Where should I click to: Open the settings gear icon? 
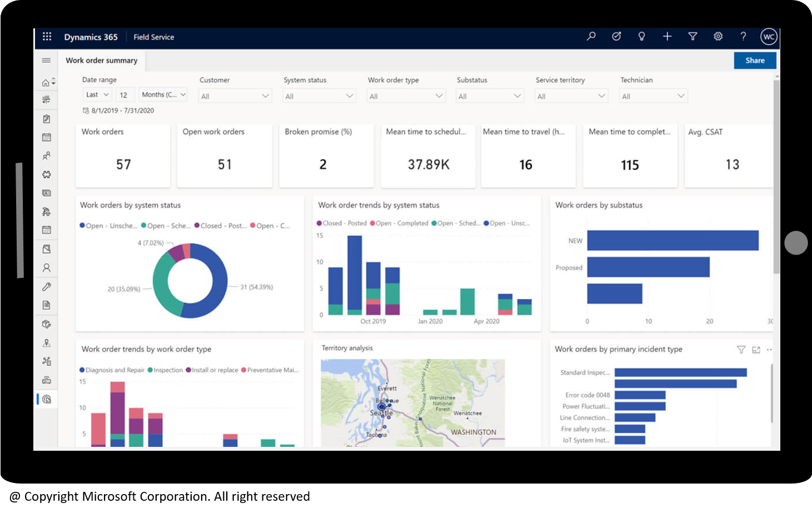pos(718,36)
